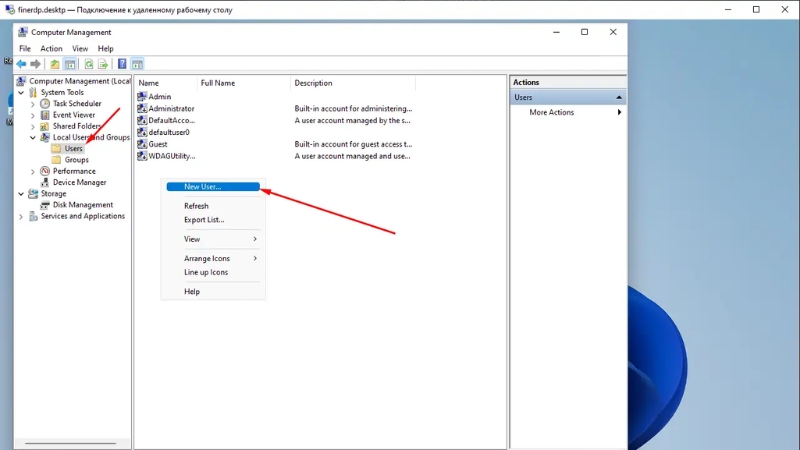Collapse the Storage tree node

(21, 193)
